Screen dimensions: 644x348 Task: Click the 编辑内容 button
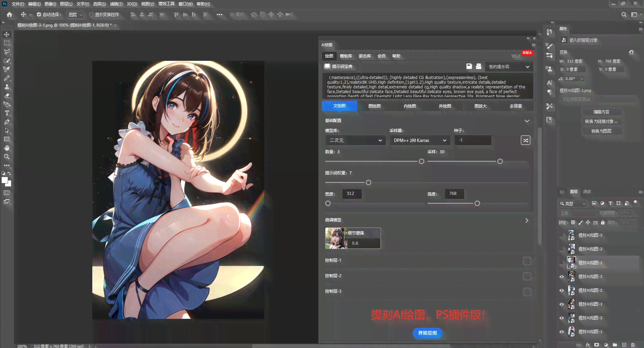coord(601,112)
